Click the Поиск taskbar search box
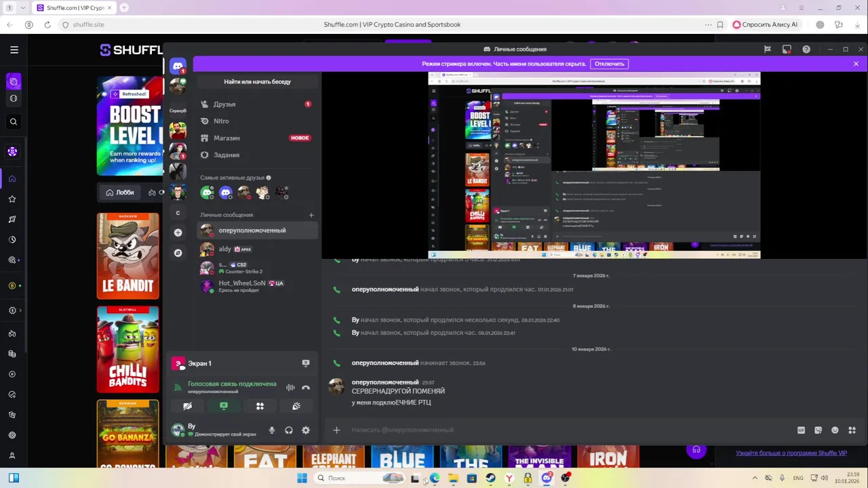The width and height of the screenshot is (868, 488). (362, 478)
